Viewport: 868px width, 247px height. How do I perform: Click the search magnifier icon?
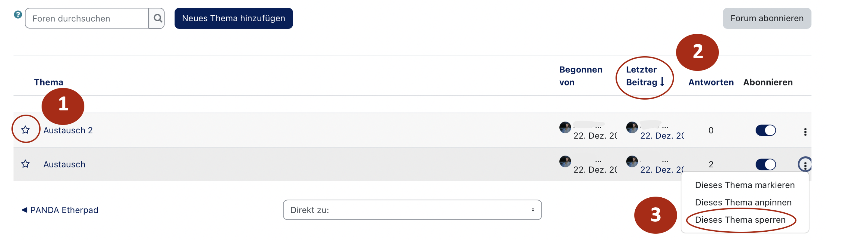coord(157,18)
